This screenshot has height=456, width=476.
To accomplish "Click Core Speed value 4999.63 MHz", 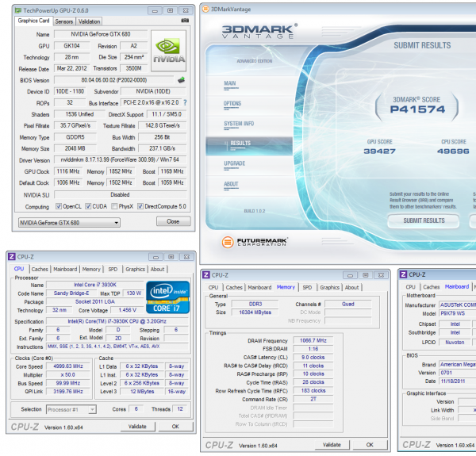I will click(x=68, y=366).
